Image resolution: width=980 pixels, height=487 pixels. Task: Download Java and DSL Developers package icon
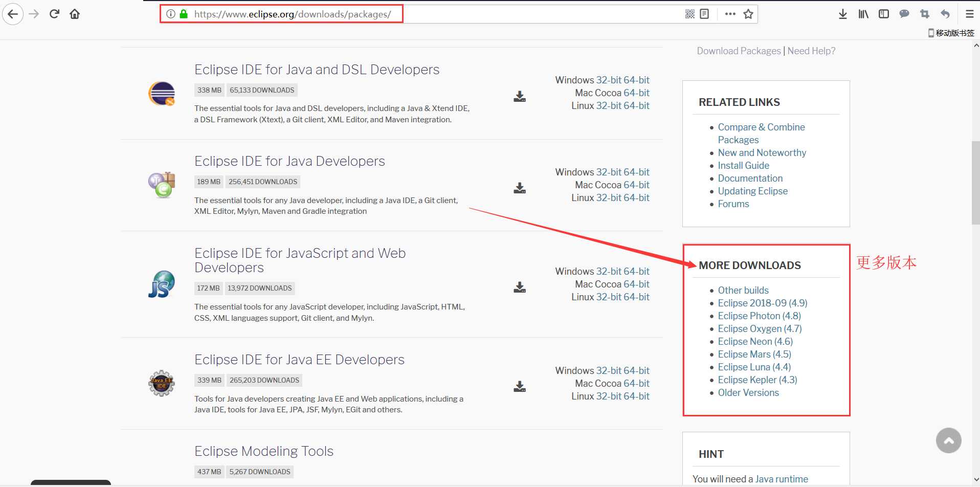click(520, 96)
